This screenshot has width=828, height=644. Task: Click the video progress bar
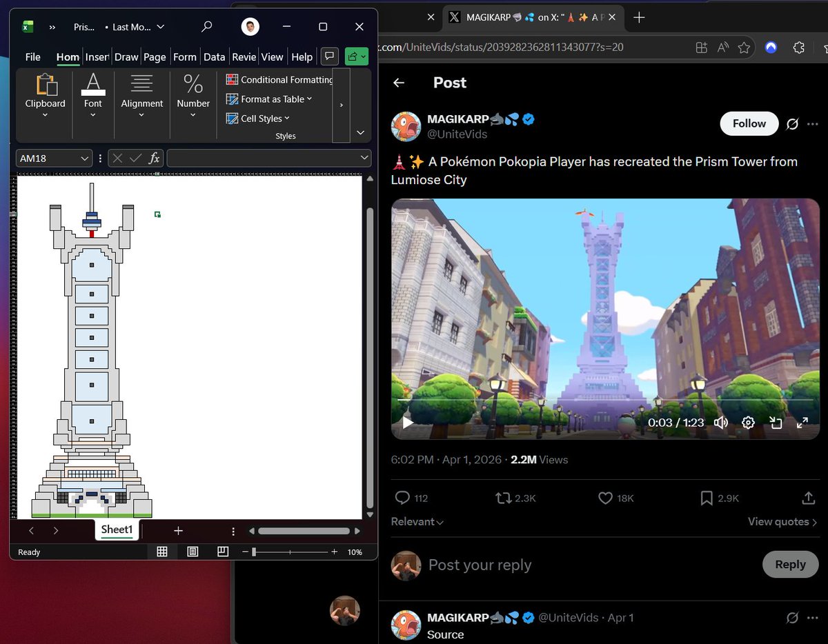[x=605, y=400]
